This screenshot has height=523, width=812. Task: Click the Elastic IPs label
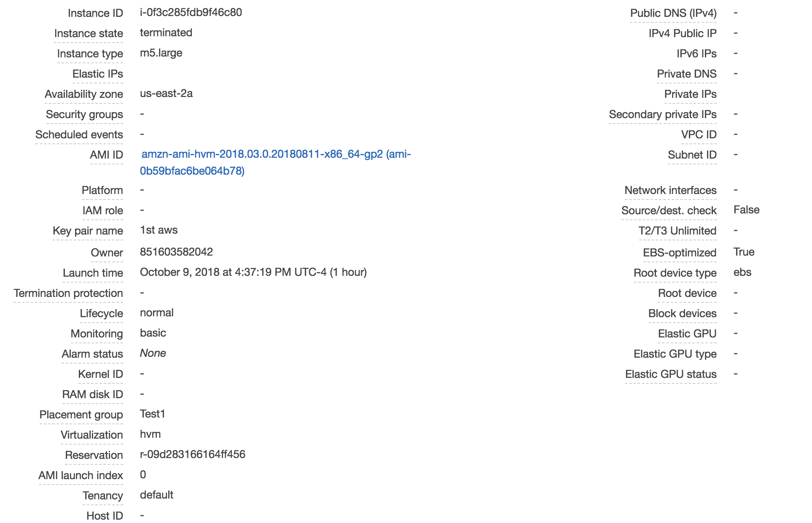click(98, 74)
